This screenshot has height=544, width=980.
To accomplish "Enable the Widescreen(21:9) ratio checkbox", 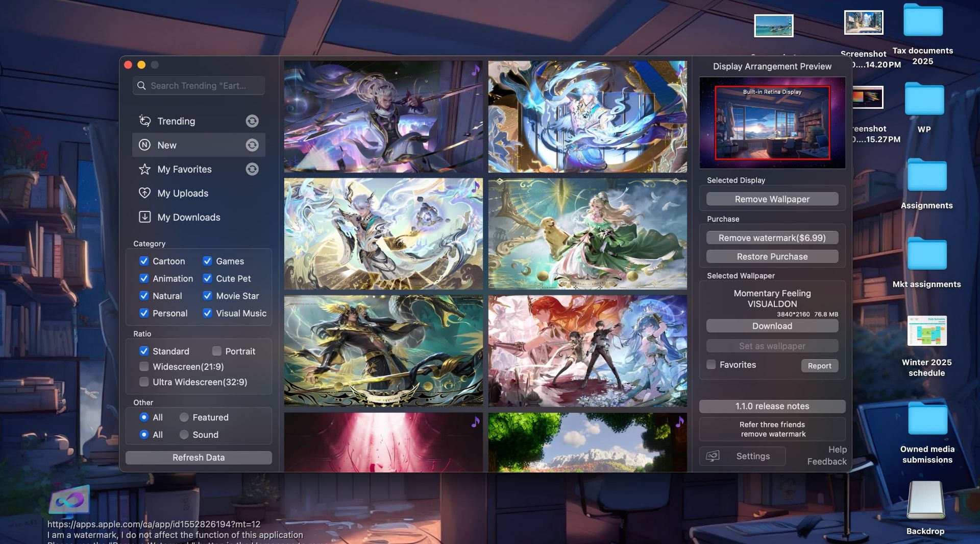I will click(144, 367).
